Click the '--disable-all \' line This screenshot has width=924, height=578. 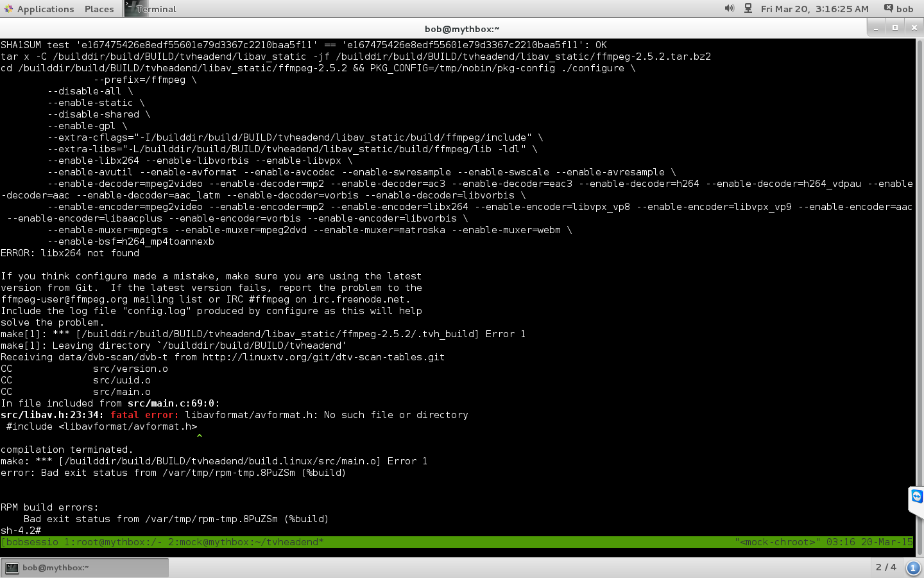click(90, 91)
